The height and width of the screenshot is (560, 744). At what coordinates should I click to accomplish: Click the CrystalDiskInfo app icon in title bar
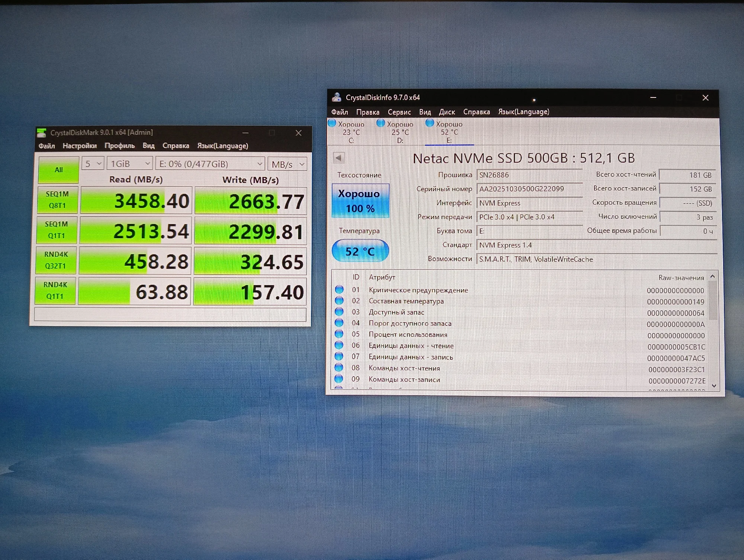click(x=337, y=97)
